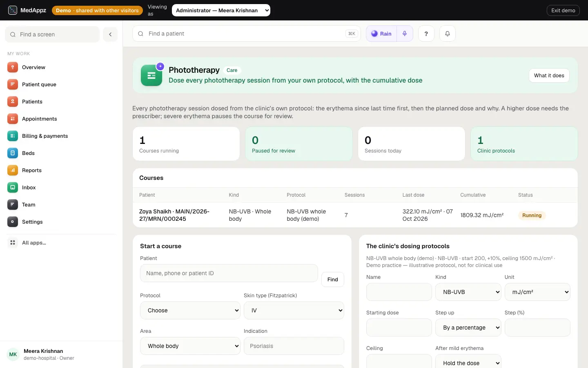This screenshot has height=368, width=588.
Task: Click the Find a screen field
Action: 52,34
